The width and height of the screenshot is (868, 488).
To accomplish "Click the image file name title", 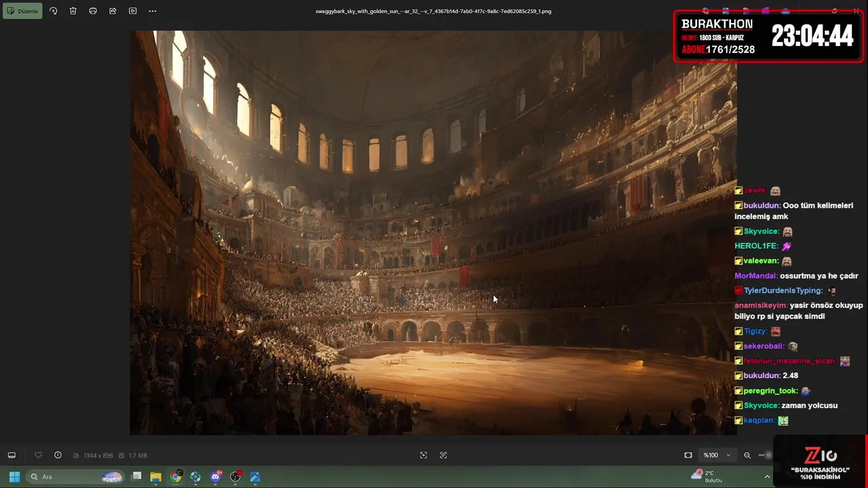I will pyautogui.click(x=433, y=11).
